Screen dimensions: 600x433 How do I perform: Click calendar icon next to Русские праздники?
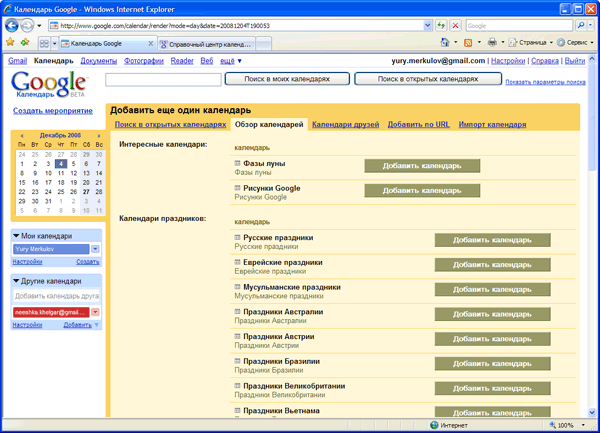click(237, 238)
